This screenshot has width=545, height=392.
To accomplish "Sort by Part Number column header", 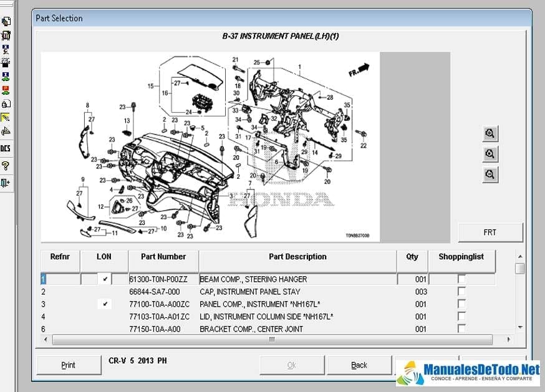I will tap(163, 257).
